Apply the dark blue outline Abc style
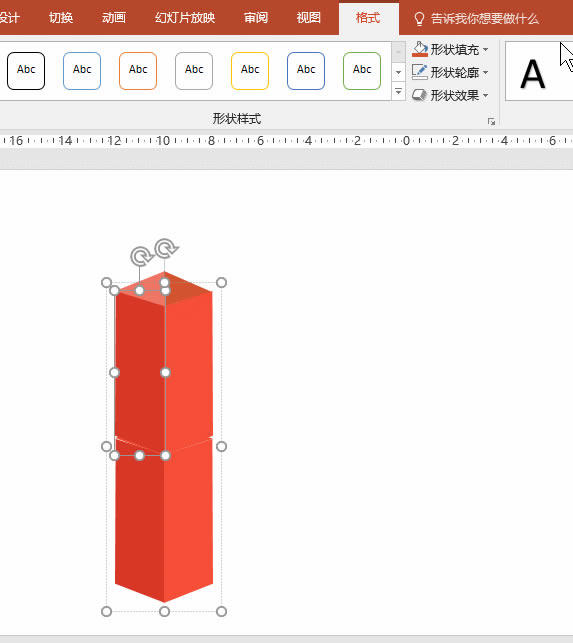The height and width of the screenshot is (643, 573). [x=306, y=71]
